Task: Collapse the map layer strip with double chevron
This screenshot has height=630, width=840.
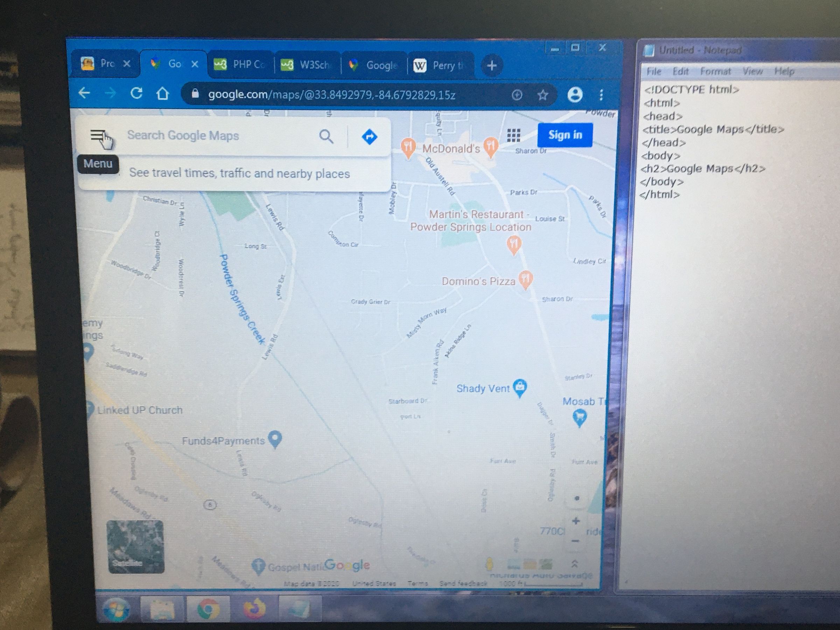Action: (575, 564)
